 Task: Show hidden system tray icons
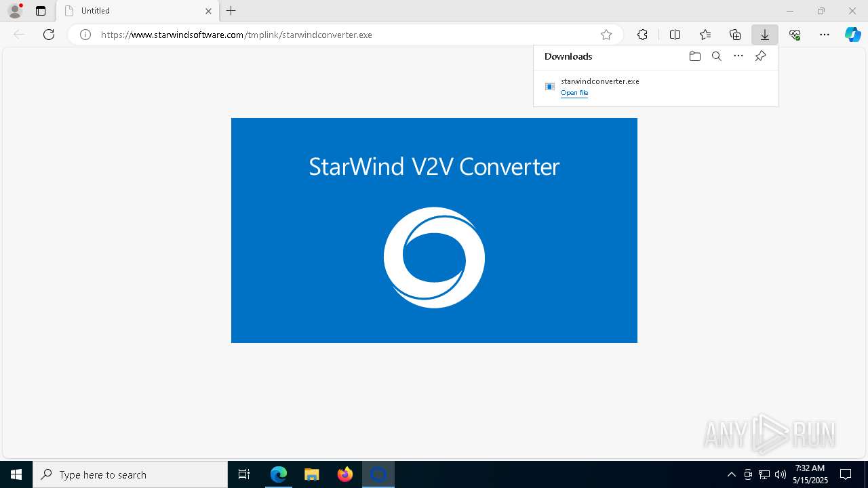731,474
